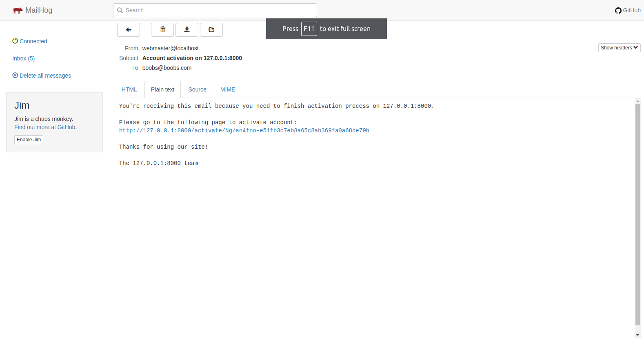Click the circled X delete-all icon
This screenshot has height=357, width=644.
coord(15,75)
